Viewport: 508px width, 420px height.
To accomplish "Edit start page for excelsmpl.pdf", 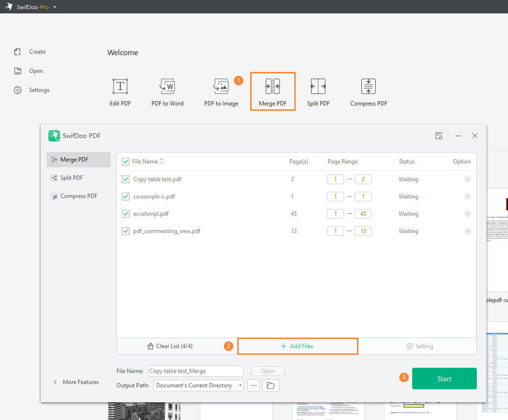I will pos(335,213).
